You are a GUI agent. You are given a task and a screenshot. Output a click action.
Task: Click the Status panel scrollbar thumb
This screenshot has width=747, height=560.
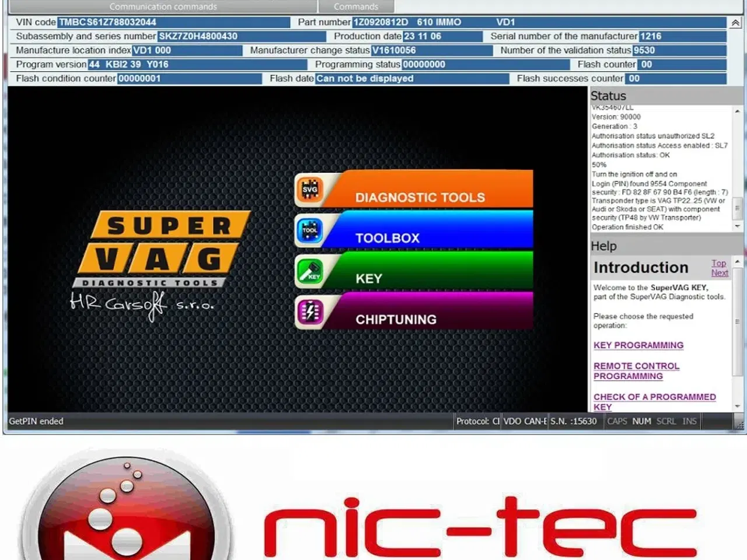coord(738,208)
